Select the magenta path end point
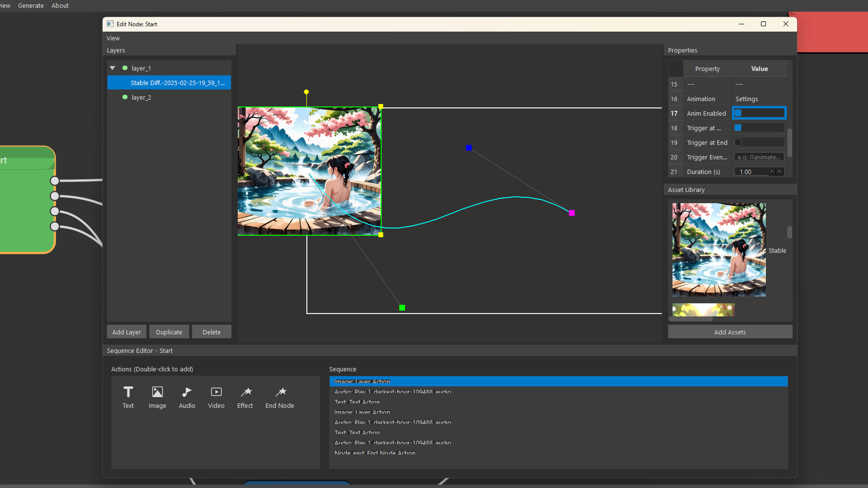This screenshot has width=868, height=488. click(572, 213)
